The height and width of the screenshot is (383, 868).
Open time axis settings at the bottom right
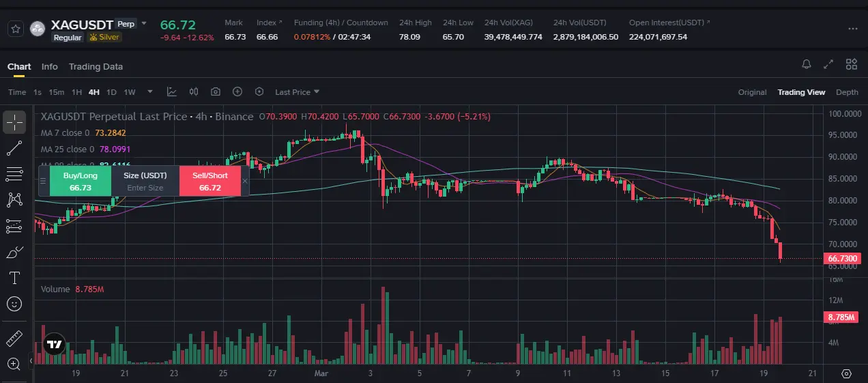pos(846,373)
